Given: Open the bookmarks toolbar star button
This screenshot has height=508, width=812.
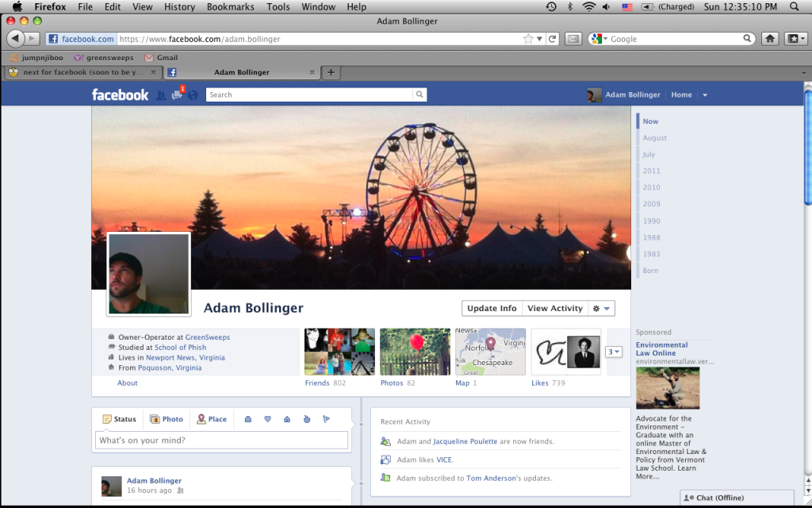Looking at the screenshot, I should click(795, 38).
